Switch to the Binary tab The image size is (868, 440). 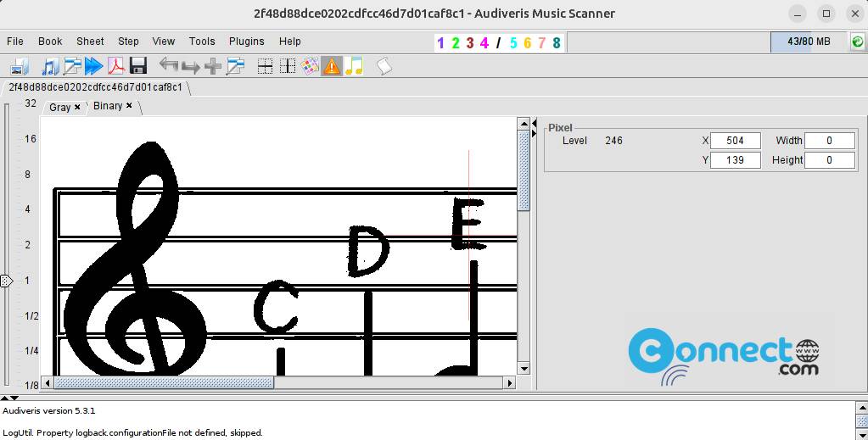[x=108, y=106]
